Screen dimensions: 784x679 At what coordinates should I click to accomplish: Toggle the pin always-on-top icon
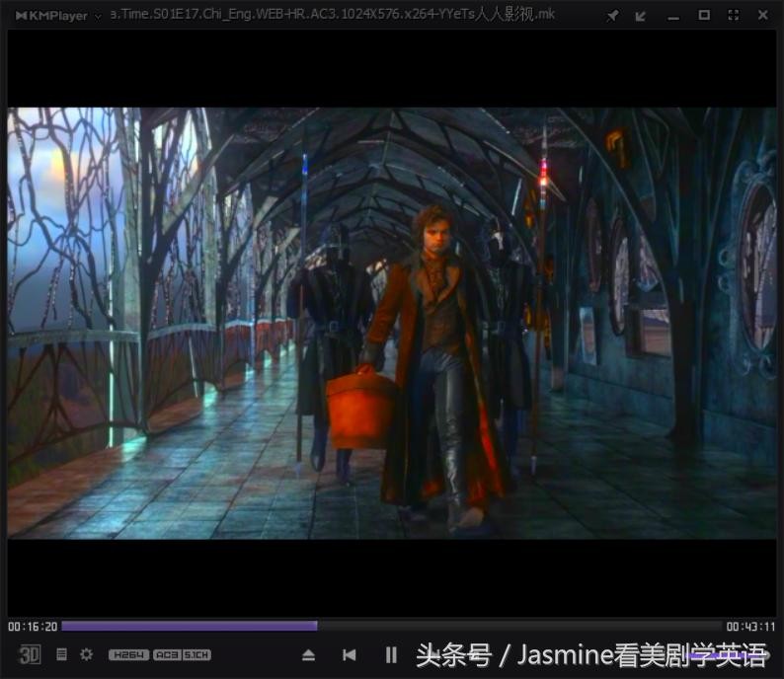click(x=612, y=16)
